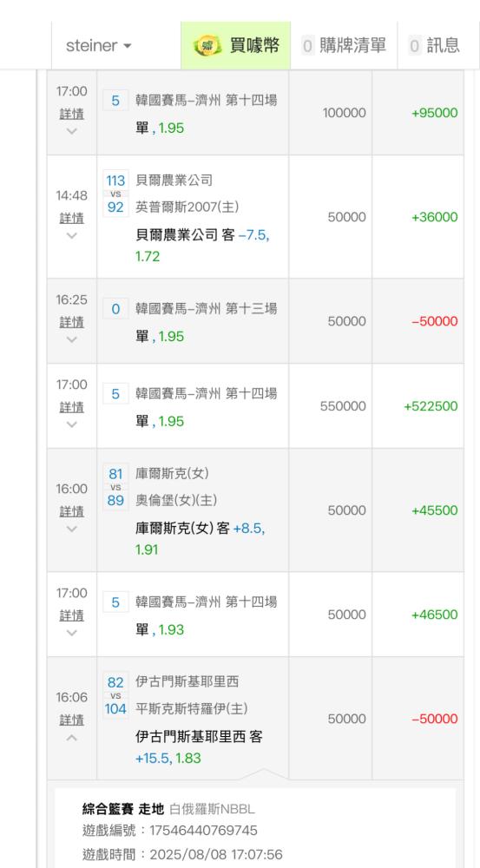The height and width of the screenshot is (868, 480).
Task: Click the result box 0 for 第十三場
Action: tap(115, 308)
